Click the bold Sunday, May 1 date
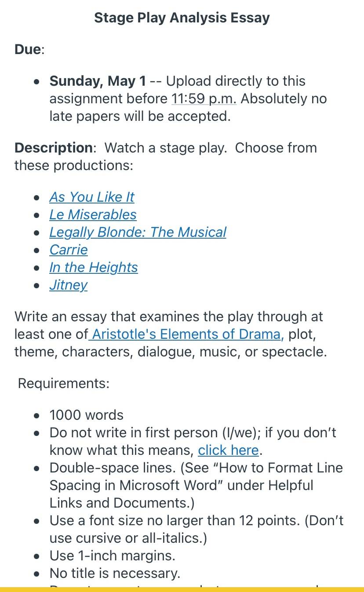This screenshot has height=592, width=364. (x=98, y=81)
